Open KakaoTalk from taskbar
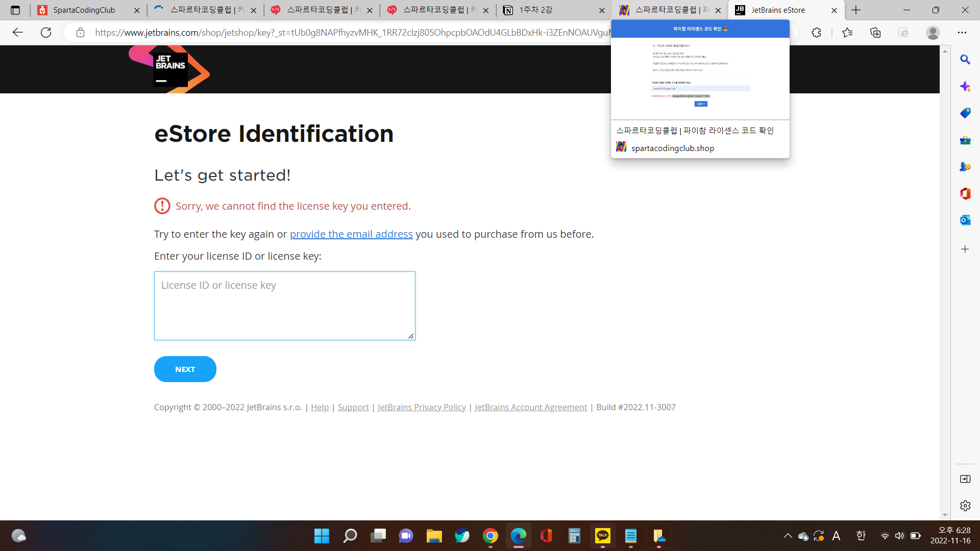 tap(603, 536)
